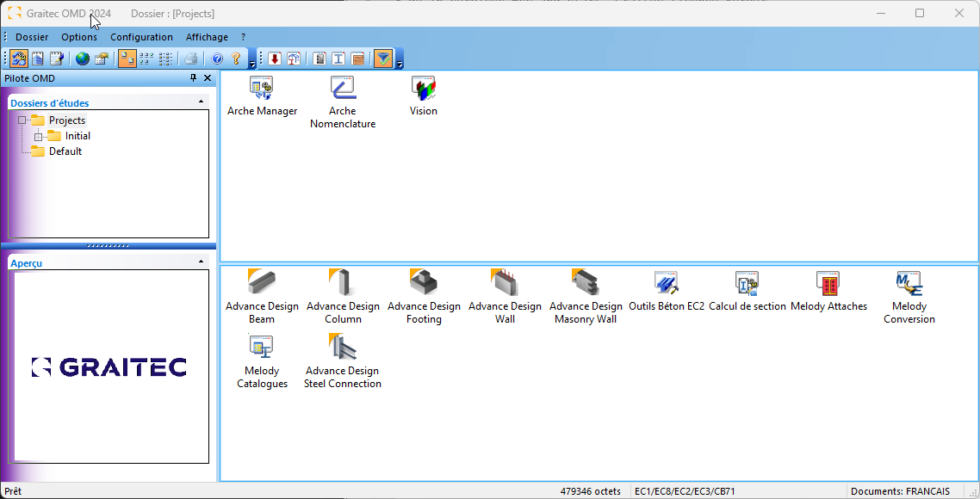Switch to list view mode
980x499 pixels.
(x=165, y=59)
